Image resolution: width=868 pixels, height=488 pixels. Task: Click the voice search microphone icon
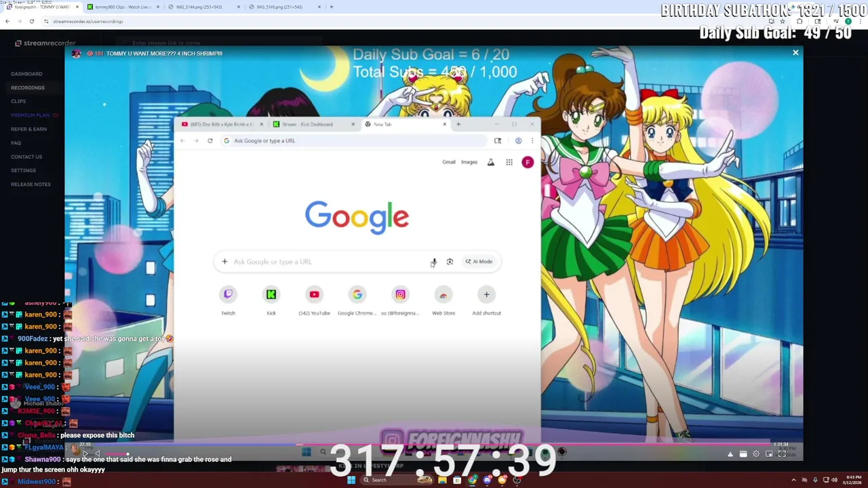[434, 262]
